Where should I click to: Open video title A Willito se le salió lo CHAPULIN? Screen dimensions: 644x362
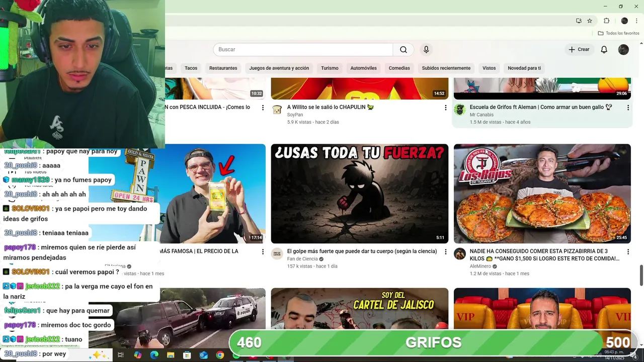331,107
